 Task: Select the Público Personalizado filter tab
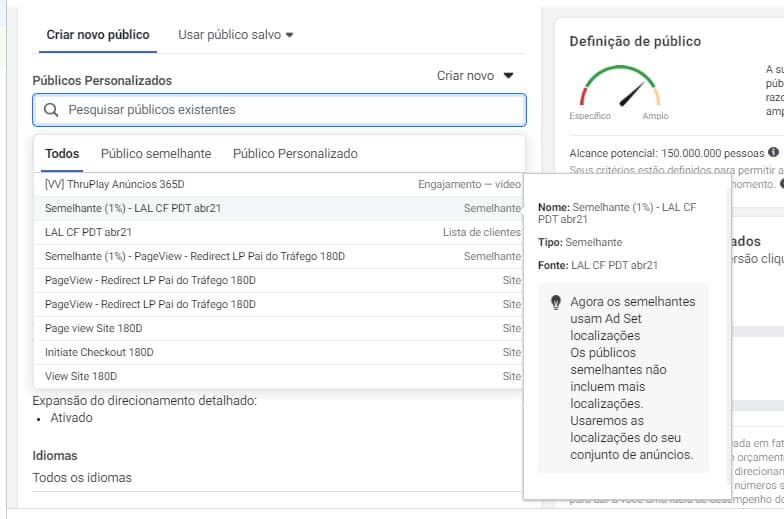point(295,154)
